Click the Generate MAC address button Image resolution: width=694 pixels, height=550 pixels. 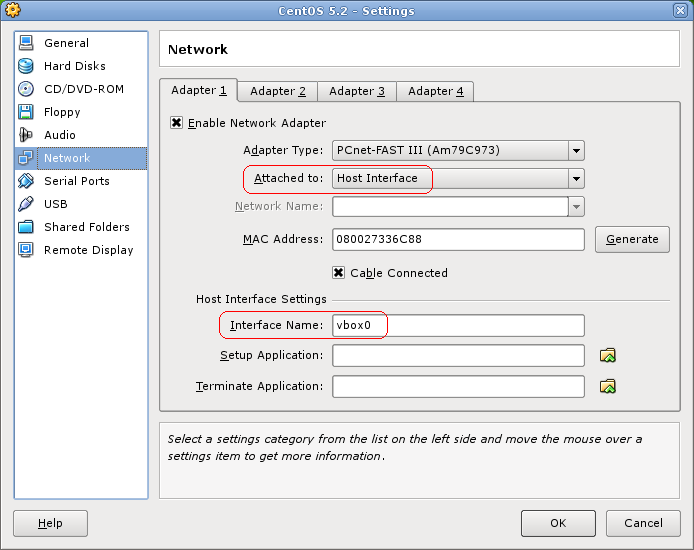[x=632, y=239]
